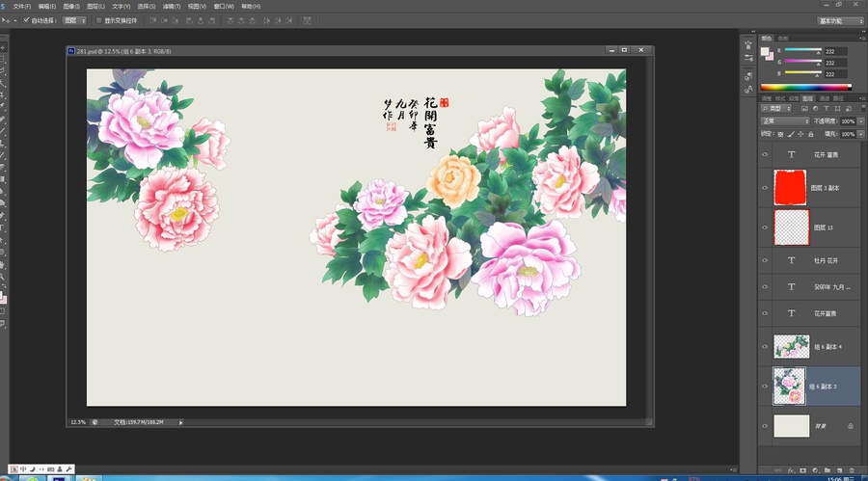868x481 pixels.
Task: Open the 文件(F) menu
Action: pos(21,6)
